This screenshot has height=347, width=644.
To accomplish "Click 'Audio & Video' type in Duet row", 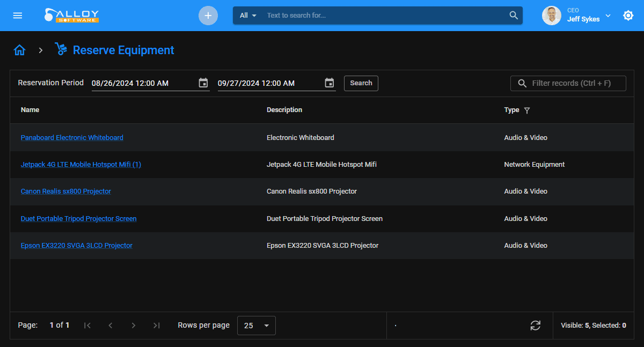I will pyautogui.click(x=526, y=219).
